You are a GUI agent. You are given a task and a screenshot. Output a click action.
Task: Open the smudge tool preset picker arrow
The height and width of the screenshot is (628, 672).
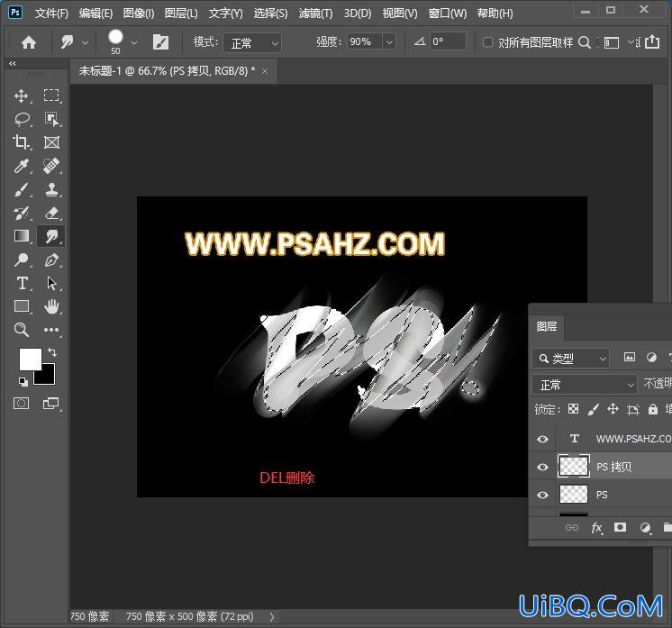86,43
